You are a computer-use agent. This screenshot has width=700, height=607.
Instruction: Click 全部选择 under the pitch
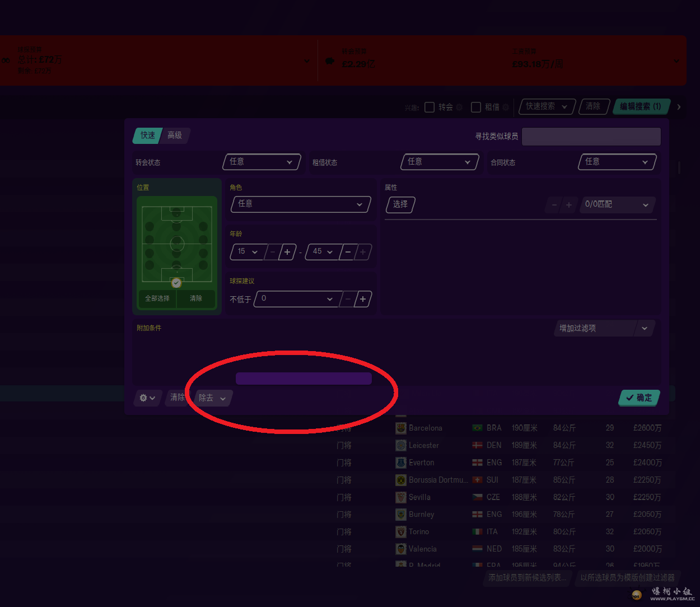click(157, 298)
